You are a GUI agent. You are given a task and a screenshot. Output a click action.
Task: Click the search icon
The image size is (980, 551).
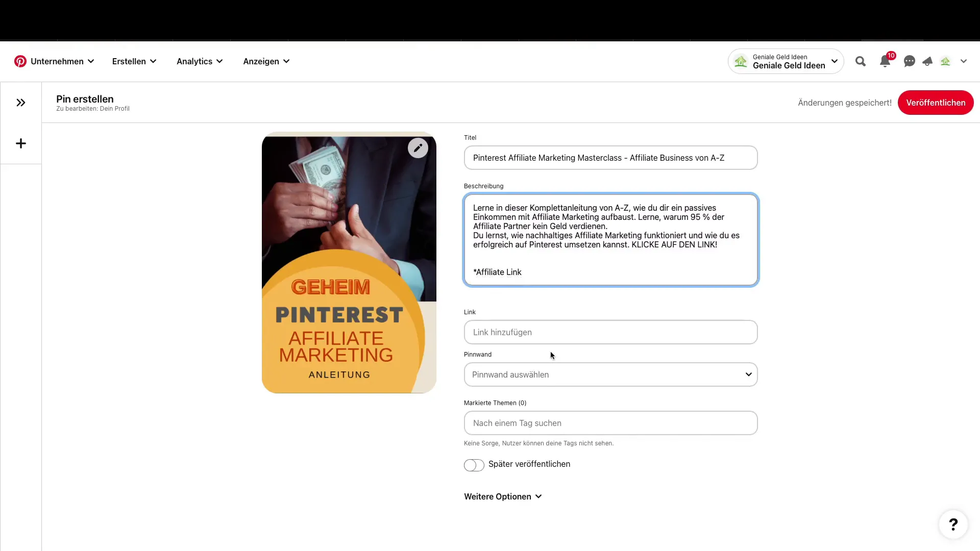(x=860, y=61)
